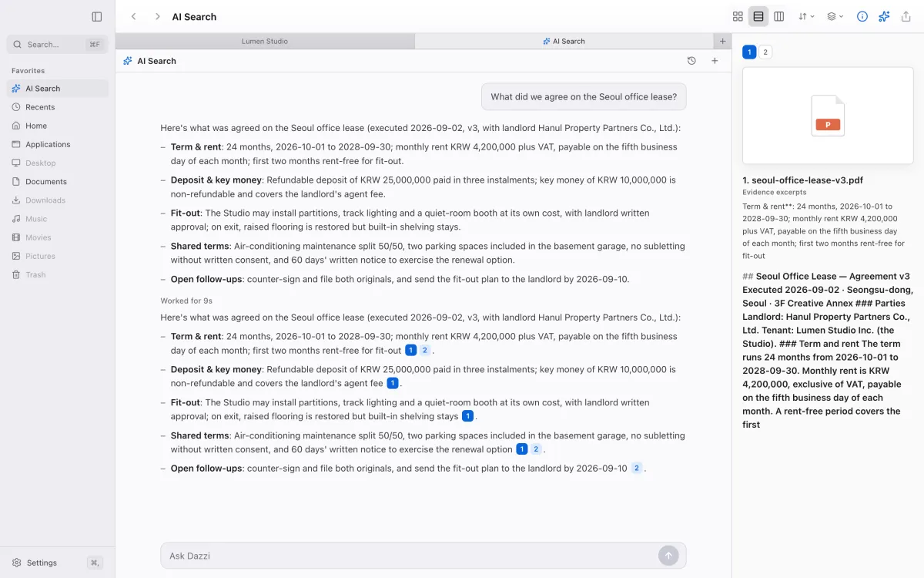924x578 pixels.
Task: Open Desktop in the sidebar
Action: [58, 163]
